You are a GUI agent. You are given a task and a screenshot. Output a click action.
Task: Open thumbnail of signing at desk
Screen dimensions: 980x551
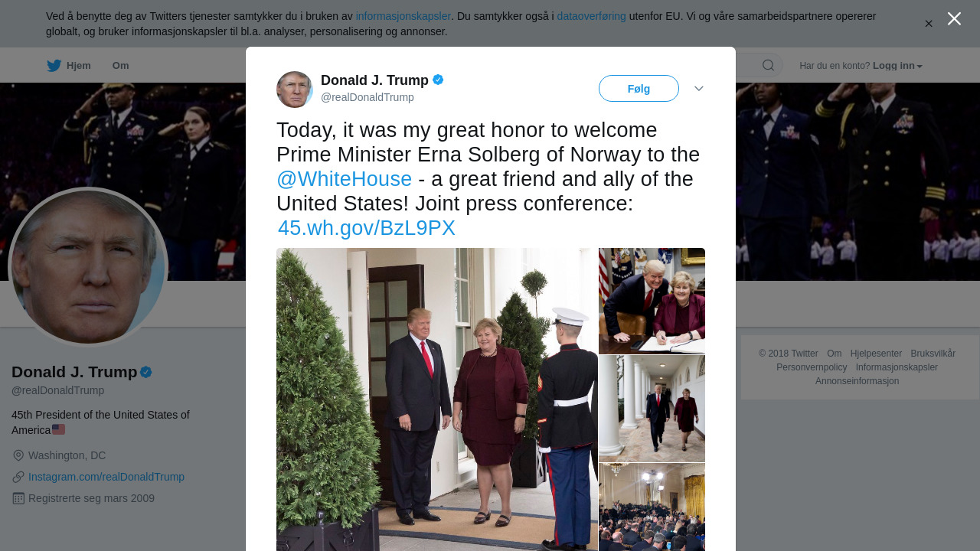[652, 301]
